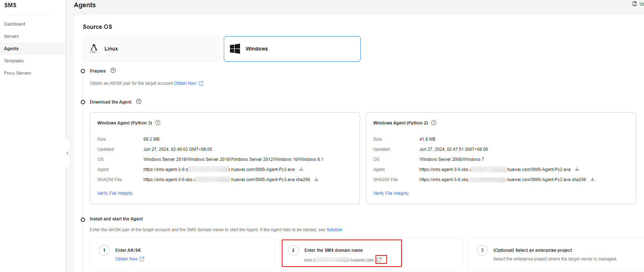The height and width of the screenshot is (272, 644).
Task: Click help icon beside Windows Agent (Python 3)
Action: (x=158, y=123)
